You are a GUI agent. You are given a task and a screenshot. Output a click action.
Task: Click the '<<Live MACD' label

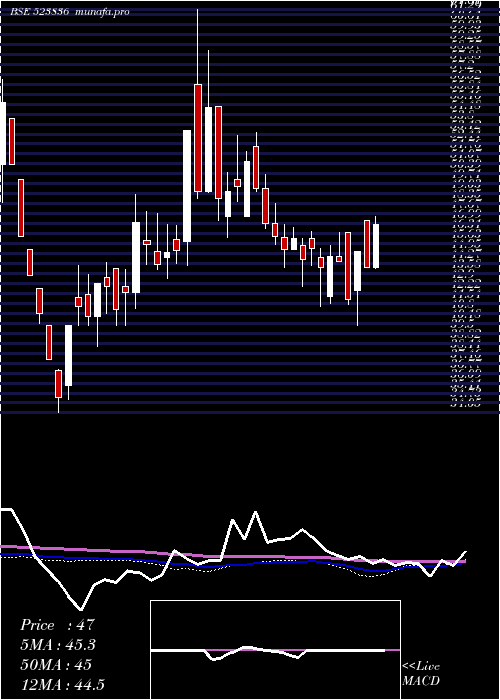point(421,674)
